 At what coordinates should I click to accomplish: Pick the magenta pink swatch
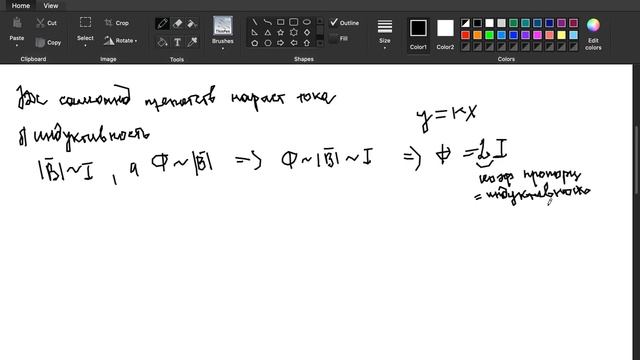coord(537,35)
